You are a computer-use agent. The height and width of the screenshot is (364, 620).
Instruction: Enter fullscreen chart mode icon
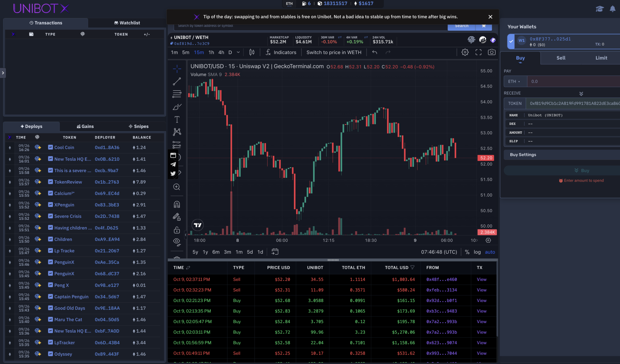[478, 52]
